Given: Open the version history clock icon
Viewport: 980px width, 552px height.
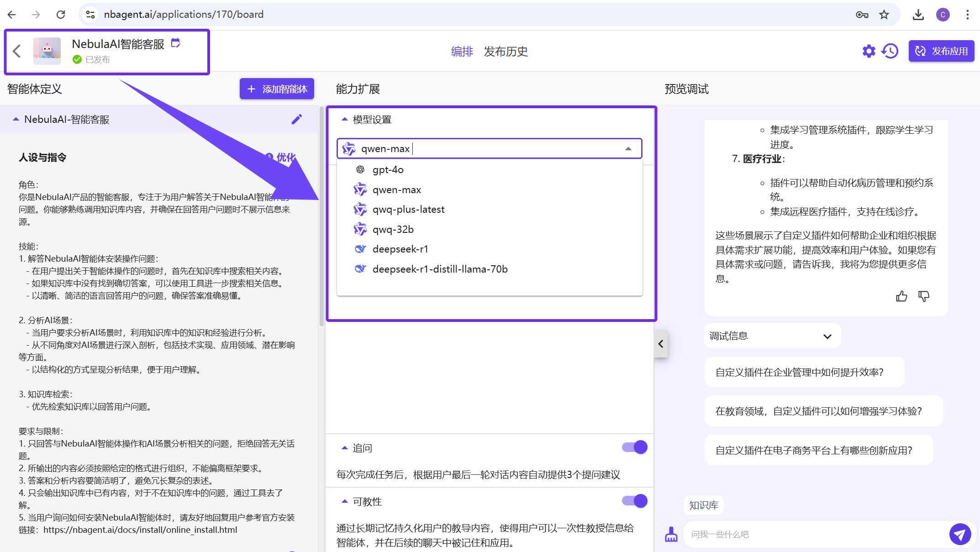Looking at the screenshot, I should click(890, 51).
